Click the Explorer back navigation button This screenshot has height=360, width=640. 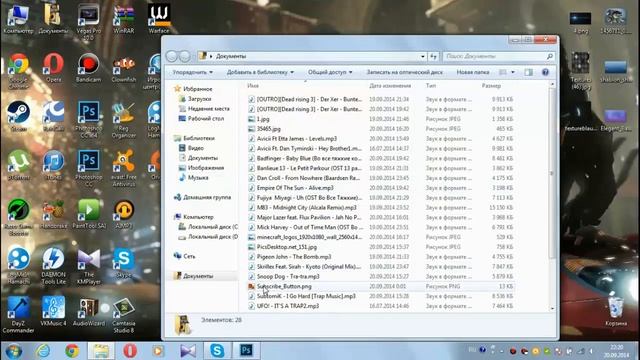tap(171, 56)
